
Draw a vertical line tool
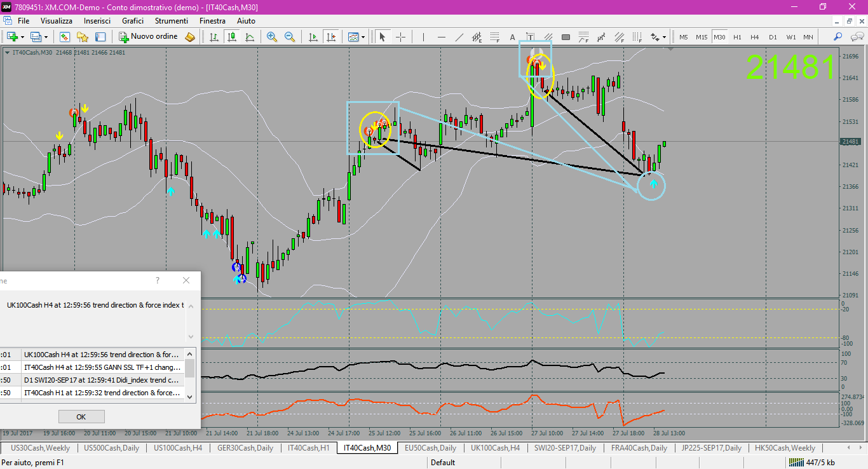[423, 37]
